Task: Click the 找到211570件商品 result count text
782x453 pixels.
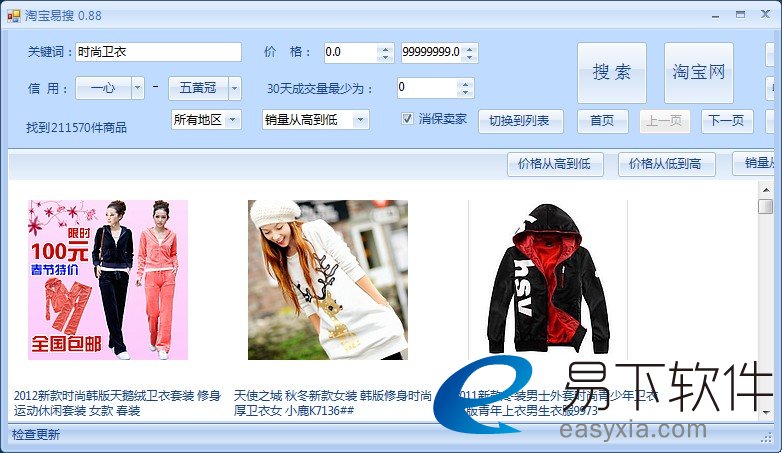Action: pos(76,128)
